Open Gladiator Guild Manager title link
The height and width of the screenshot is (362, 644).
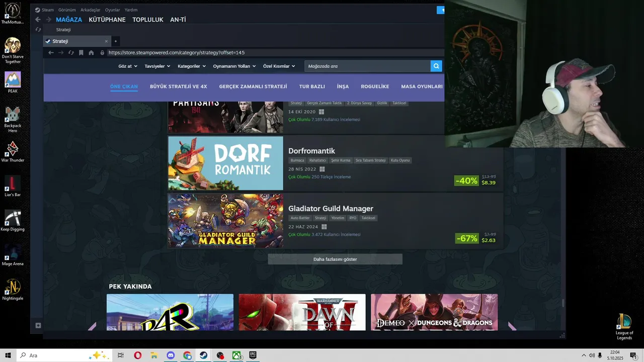331,209
